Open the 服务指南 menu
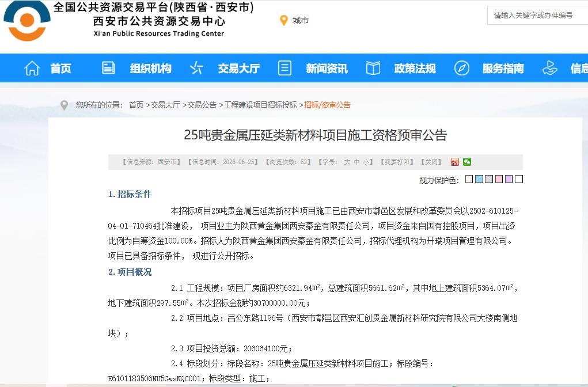 click(503, 69)
